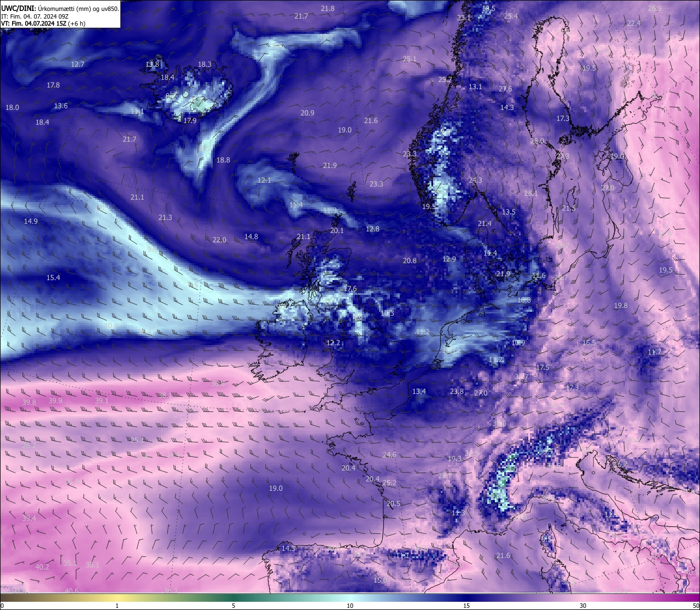This screenshot has height=610, width=700.
Task: Click the 25.4 value label
Action: 511,16
